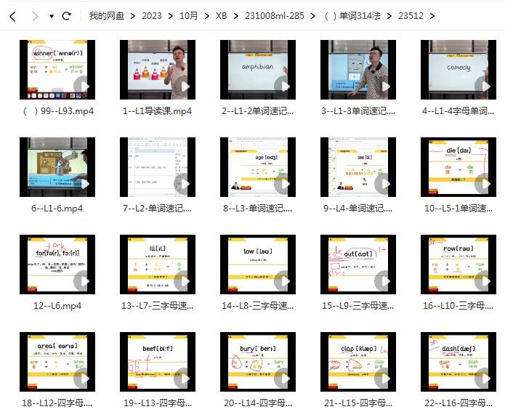Play the 10--L5-1单词速 video

click(485, 184)
